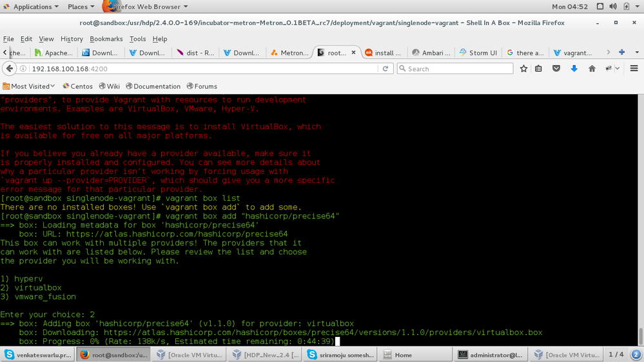This screenshot has width=644, height=362.
Task: Open the File menu
Action: (8, 39)
